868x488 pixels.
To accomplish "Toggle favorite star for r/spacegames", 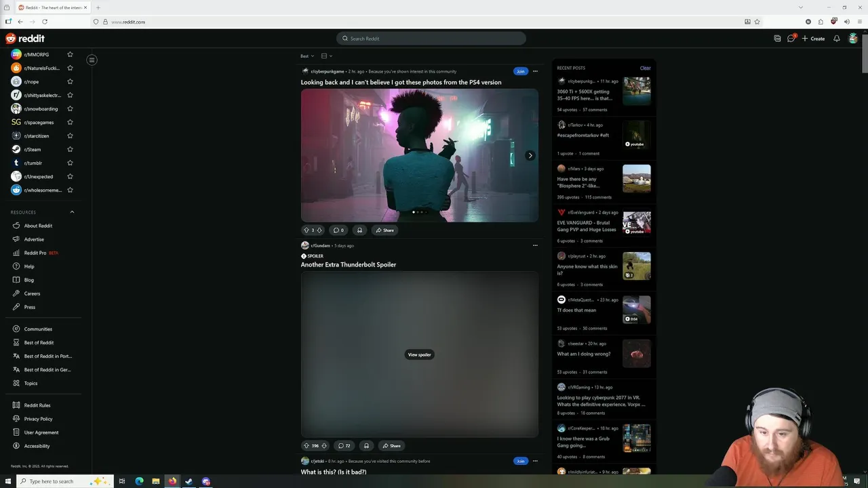I will [70, 122].
